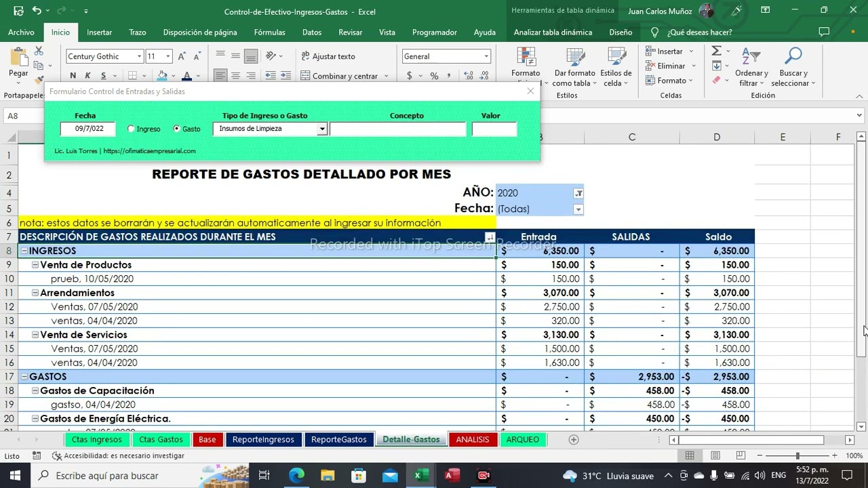Select the Gasto radio button

click(x=177, y=129)
